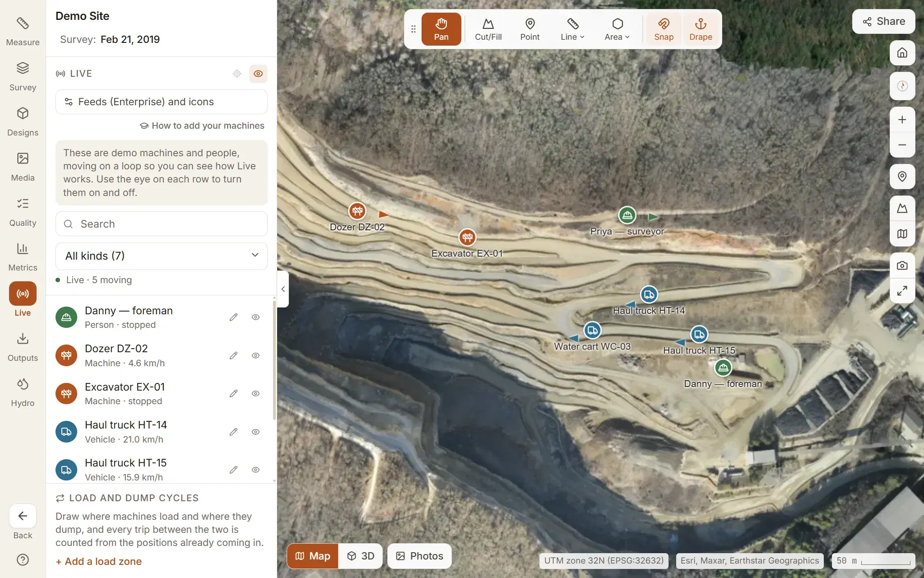
Task: Hide Excavator EX-01 with its eye icon
Action: tap(255, 394)
